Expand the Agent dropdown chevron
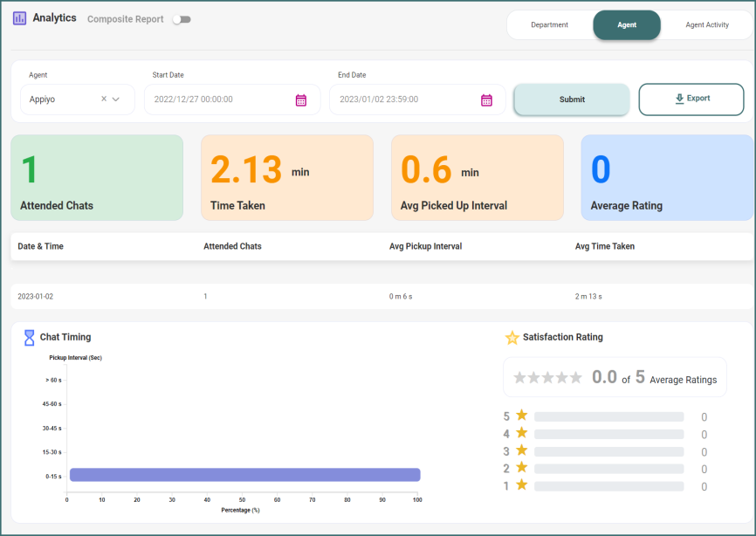This screenshot has height=536, width=756. (x=117, y=100)
